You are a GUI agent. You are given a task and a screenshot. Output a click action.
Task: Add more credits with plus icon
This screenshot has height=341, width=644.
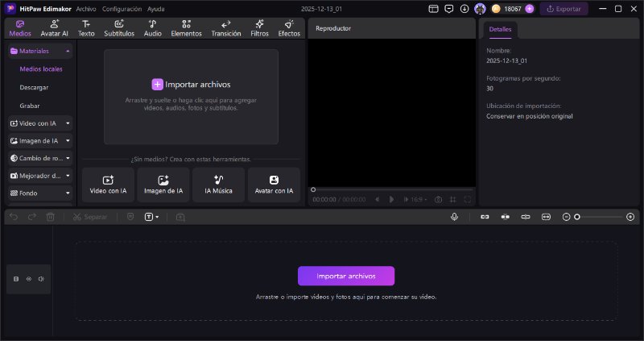click(530, 9)
